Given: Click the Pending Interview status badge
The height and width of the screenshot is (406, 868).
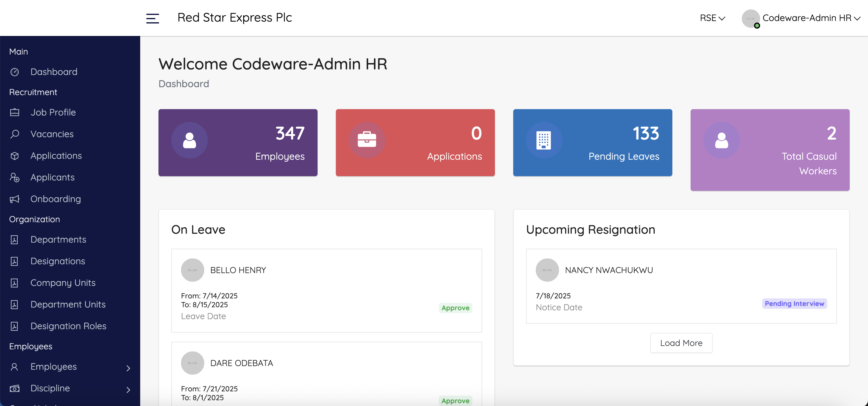Looking at the screenshot, I should (x=794, y=303).
